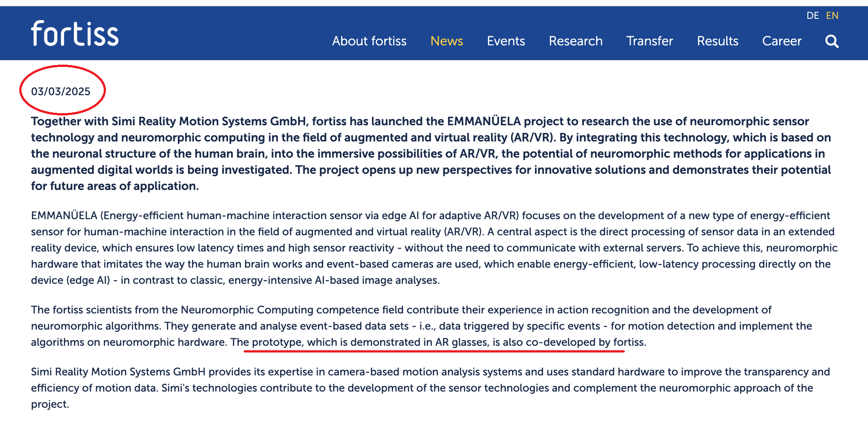Click the article date 03/03/2025
This screenshot has width=868, height=423.
click(61, 92)
